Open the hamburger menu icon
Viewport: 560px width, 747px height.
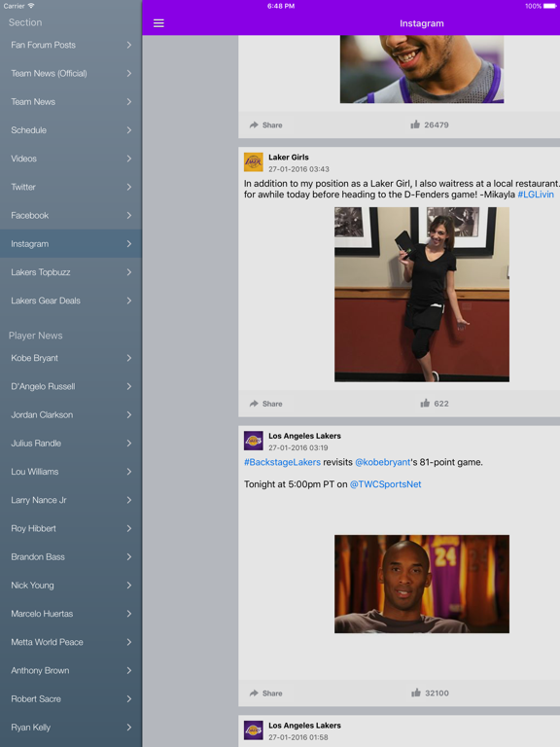(x=158, y=23)
